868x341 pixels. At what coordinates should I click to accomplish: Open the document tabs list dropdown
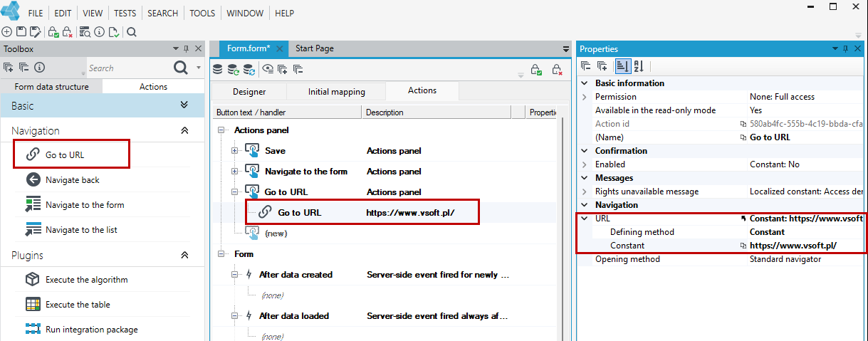click(566, 49)
